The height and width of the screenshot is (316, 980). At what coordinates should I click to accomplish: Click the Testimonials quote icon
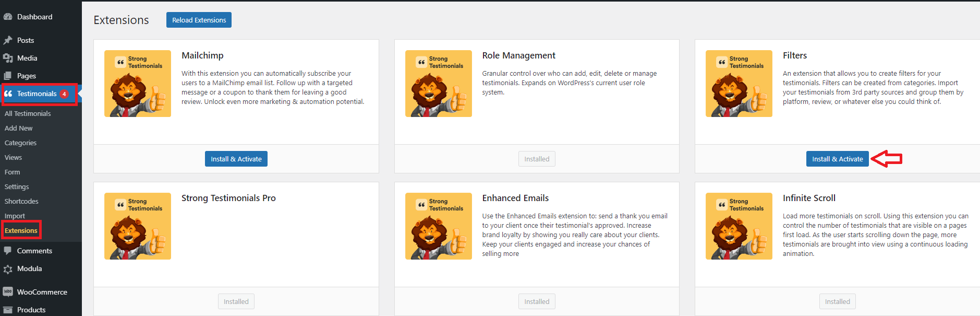coord(8,93)
